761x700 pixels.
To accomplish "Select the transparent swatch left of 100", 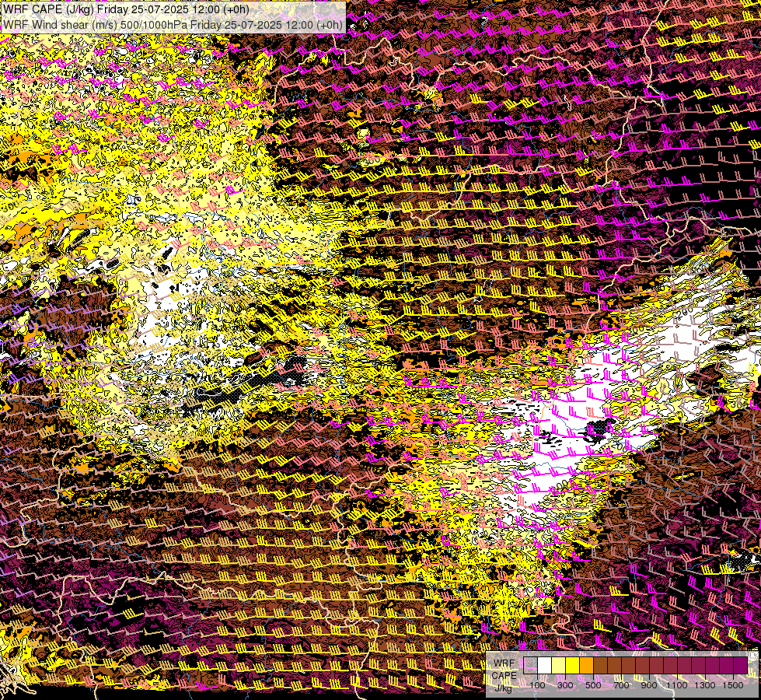I will 530,666.
